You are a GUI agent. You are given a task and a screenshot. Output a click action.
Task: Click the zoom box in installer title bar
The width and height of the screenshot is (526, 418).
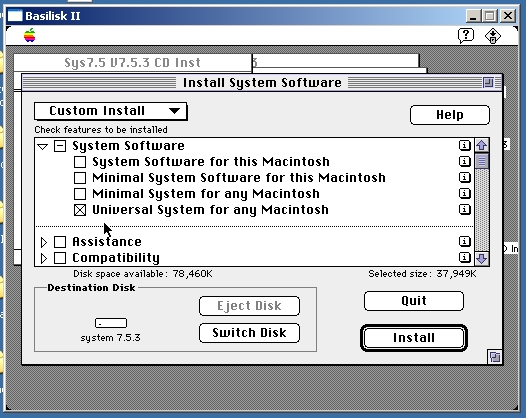(488, 83)
